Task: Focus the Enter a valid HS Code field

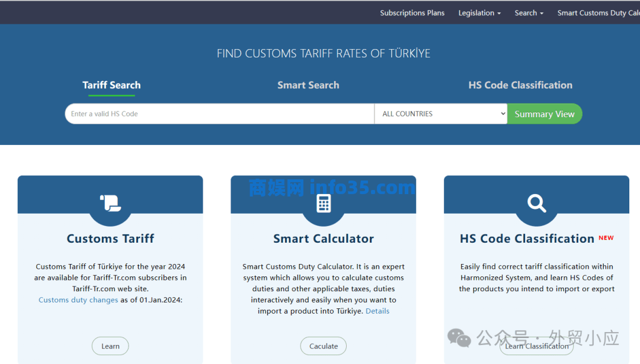Action: click(x=220, y=114)
